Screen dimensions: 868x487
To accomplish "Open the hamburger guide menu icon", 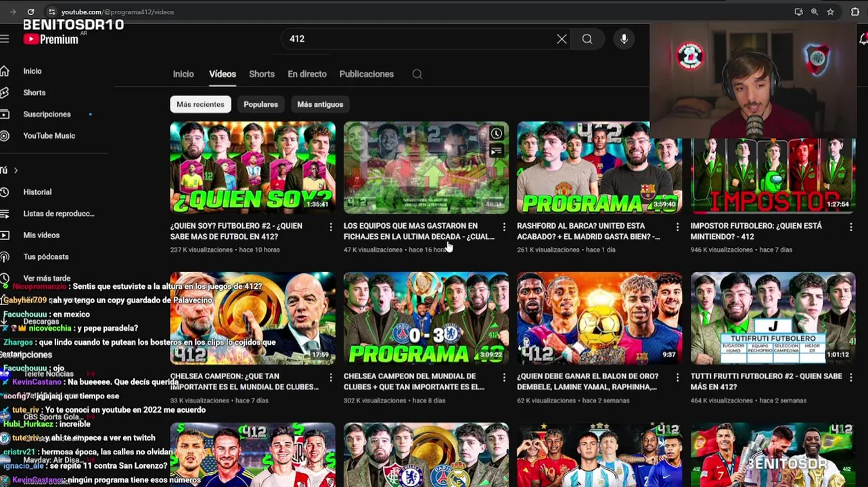I will coord(4,39).
